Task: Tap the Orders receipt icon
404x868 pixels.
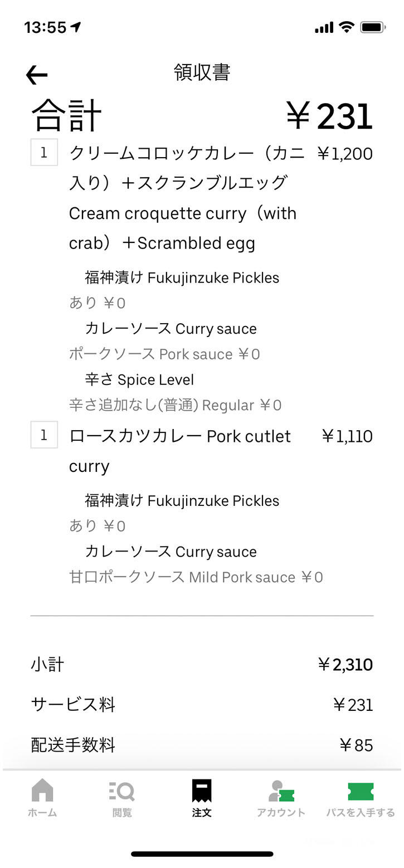Action: [x=202, y=791]
